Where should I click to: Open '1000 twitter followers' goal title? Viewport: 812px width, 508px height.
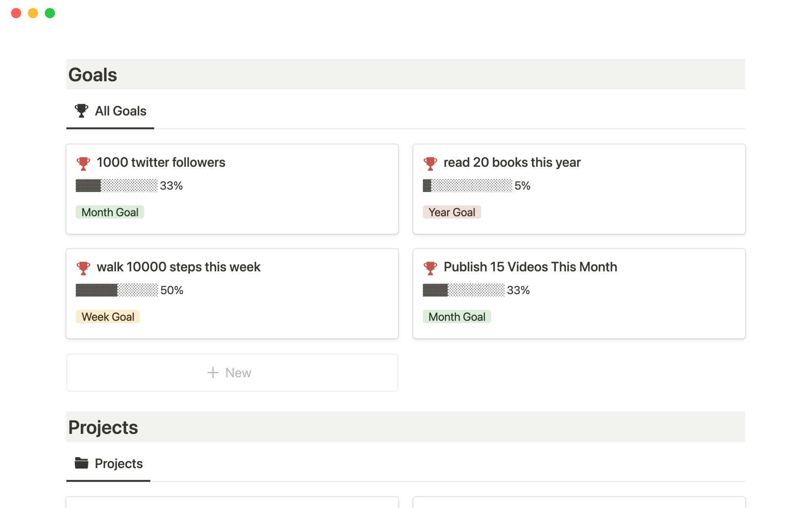161,163
